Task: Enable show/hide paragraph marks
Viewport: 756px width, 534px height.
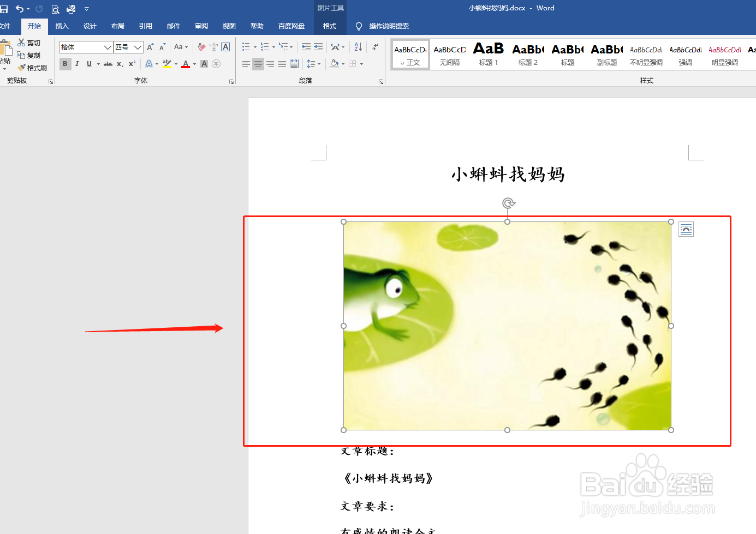Action: [374, 47]
